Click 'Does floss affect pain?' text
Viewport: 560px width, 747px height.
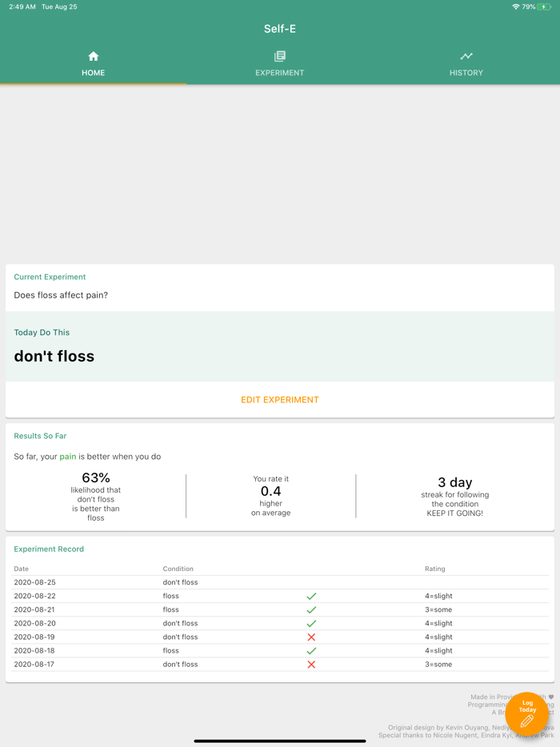pos(61,295)
